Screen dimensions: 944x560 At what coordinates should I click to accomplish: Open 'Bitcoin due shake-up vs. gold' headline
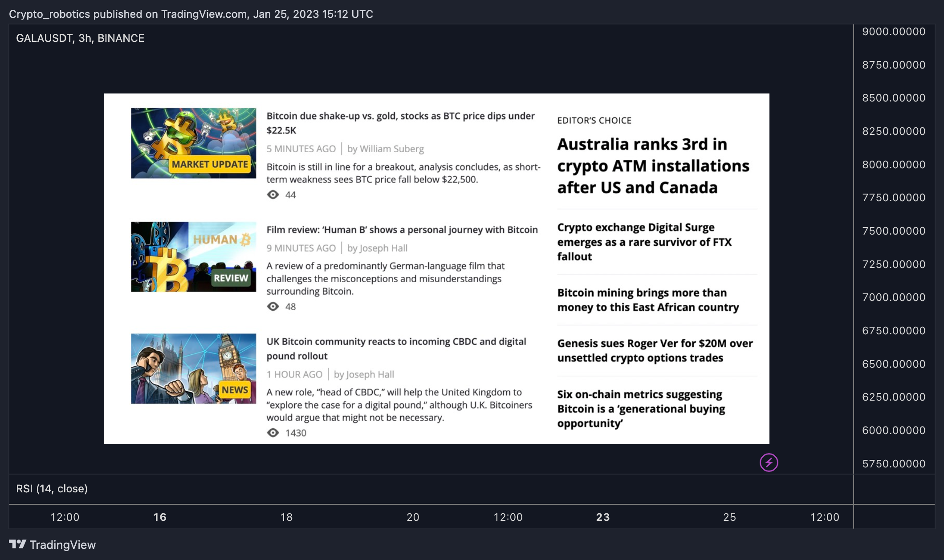[400, 123]
